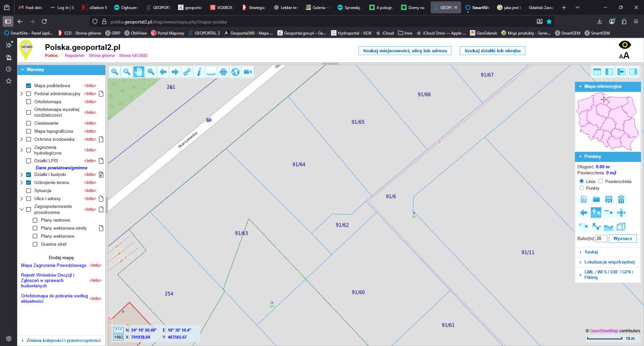Switch to the VOXBOX browser tab
The height and width of the screenshot is (346, 644).
pos(221,8)
